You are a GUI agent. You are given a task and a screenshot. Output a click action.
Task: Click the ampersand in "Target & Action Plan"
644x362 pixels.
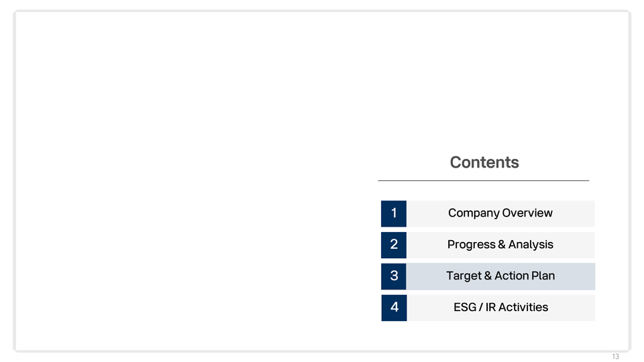488,276
